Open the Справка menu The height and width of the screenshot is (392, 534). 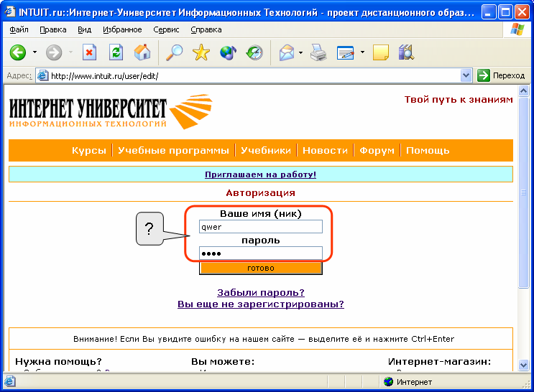[206, 29]
